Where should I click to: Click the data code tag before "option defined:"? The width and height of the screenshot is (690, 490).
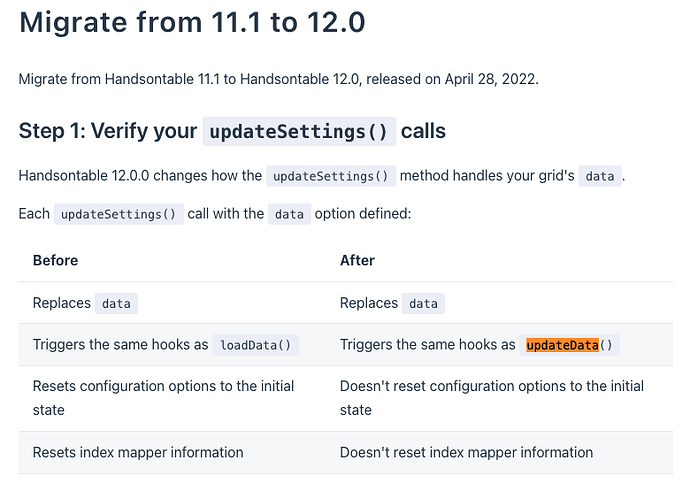[x=290, y=214]
